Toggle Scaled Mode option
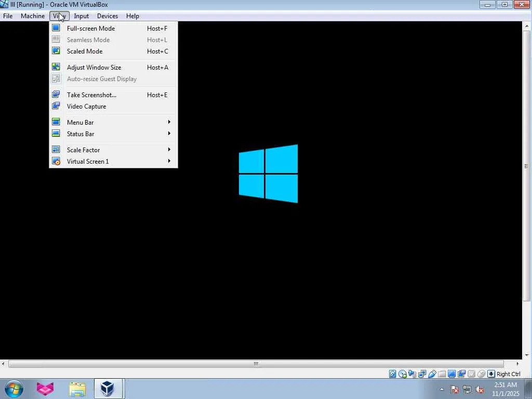Screen dimensions: 532x399 pos(113,51)
